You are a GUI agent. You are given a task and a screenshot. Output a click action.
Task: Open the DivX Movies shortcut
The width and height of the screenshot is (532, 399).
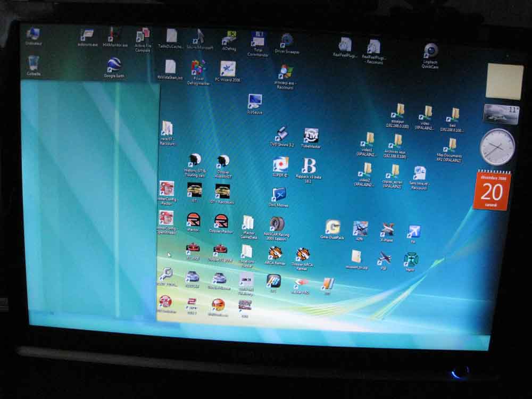(279, 197)
